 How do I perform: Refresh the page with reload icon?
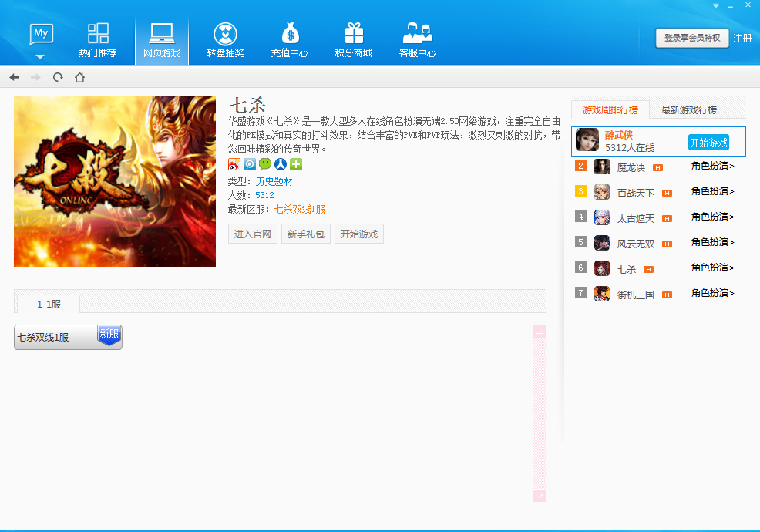point(58,77)
